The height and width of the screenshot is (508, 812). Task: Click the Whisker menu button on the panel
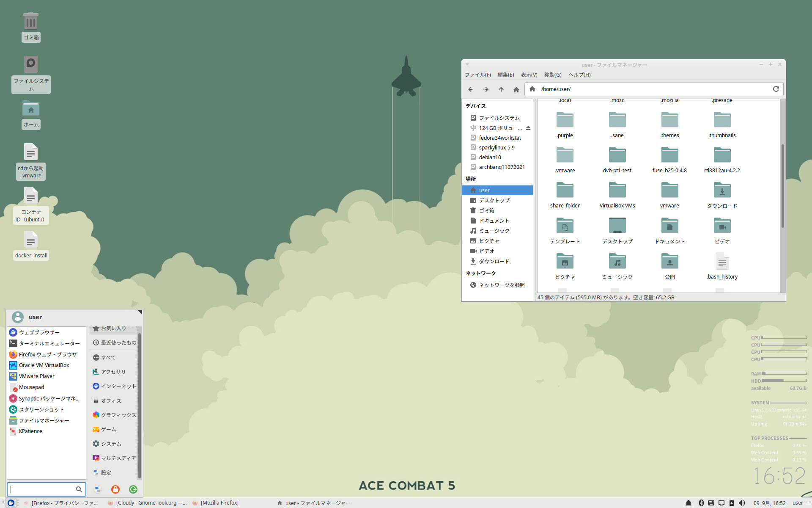[x=11, y=503]
